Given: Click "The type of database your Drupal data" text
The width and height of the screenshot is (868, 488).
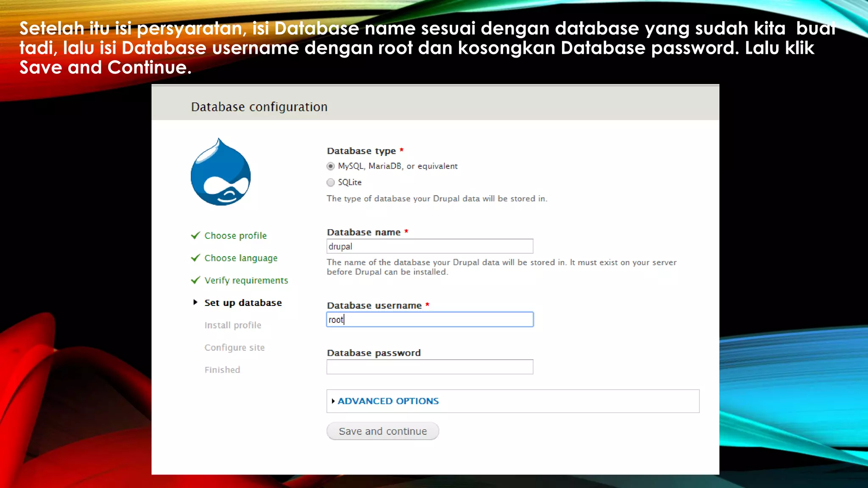Looking at the screenshot, I should [437, 199].
